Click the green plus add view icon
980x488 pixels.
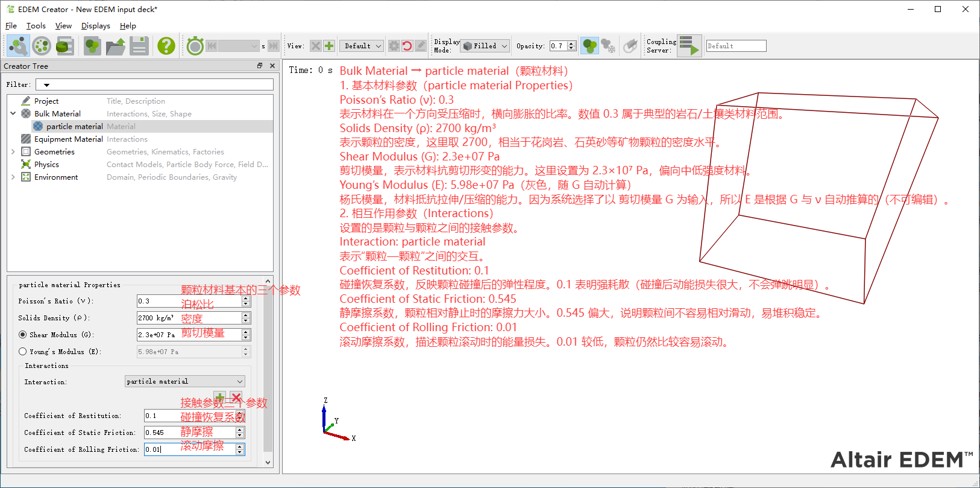[x=329, y=46]
